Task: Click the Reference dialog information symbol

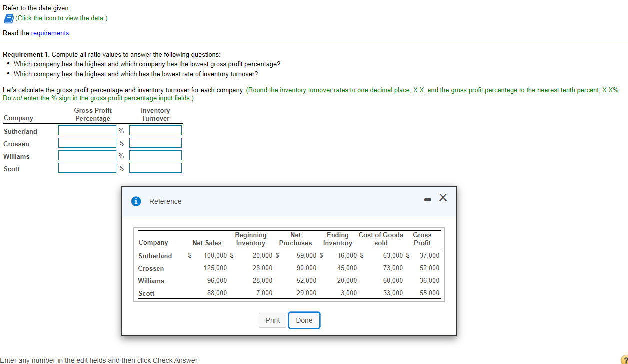Action: coord(136,201)
